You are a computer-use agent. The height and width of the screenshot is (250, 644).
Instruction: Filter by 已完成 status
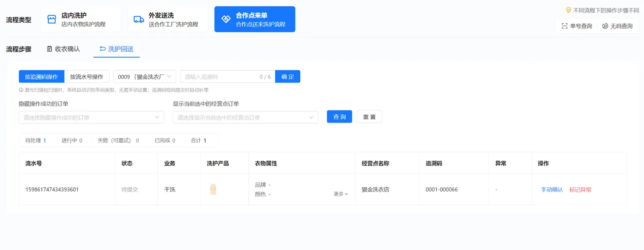click(165, 140)
